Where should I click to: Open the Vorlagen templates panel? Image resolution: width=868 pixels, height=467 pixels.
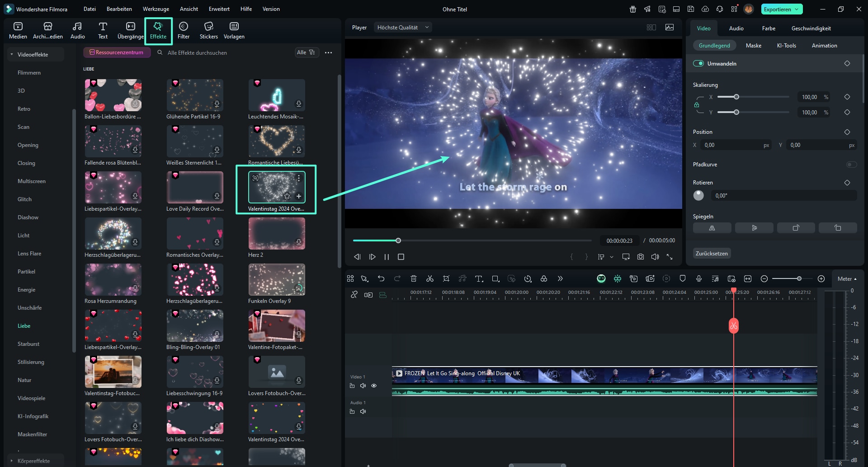(234, 31)
